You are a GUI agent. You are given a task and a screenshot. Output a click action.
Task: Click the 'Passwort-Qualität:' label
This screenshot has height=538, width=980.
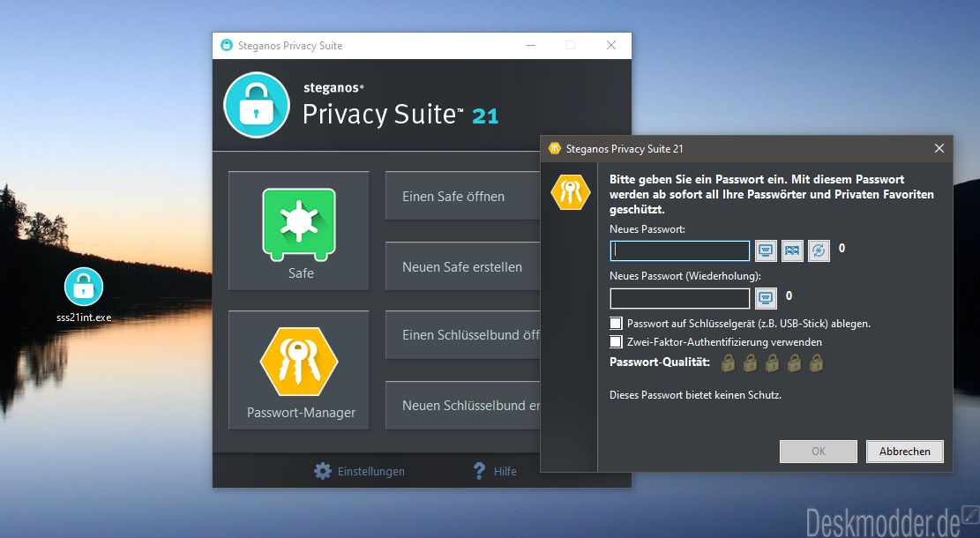pos(660,362)
